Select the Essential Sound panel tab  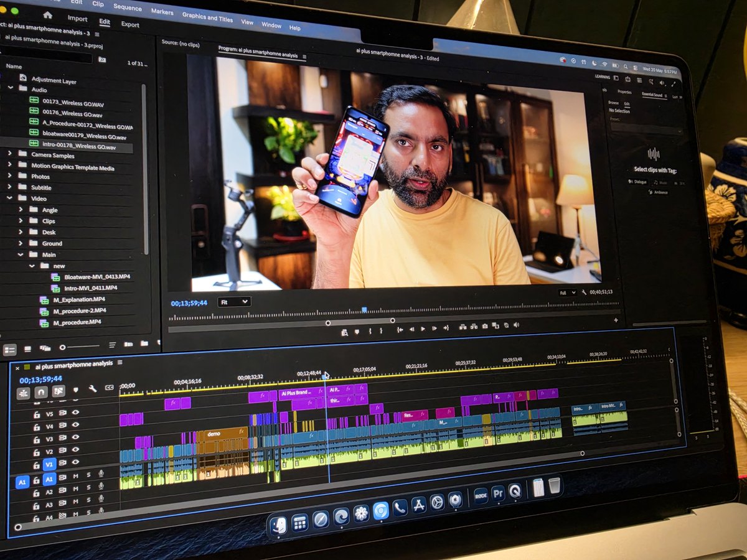[x=652, y=95]
